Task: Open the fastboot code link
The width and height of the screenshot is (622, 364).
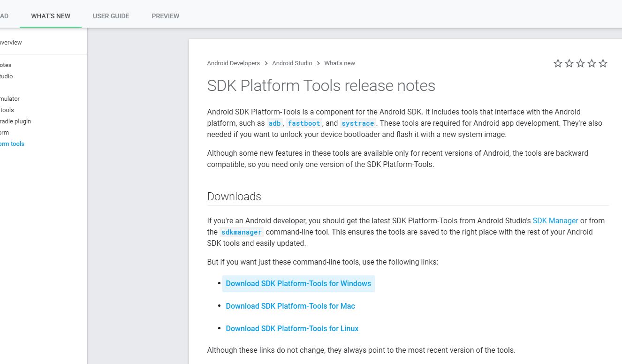Action: (304, 123)
